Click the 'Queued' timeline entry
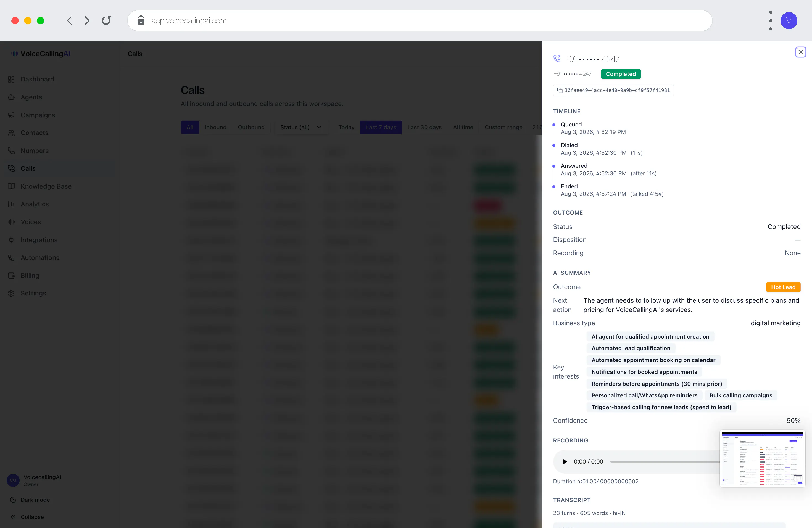Screen dimensions: 812x528 point(593,128)
